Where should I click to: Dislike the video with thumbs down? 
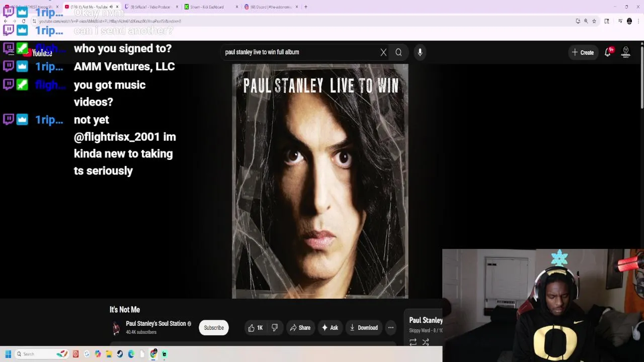pyautogui.click(x=275, y=328)
